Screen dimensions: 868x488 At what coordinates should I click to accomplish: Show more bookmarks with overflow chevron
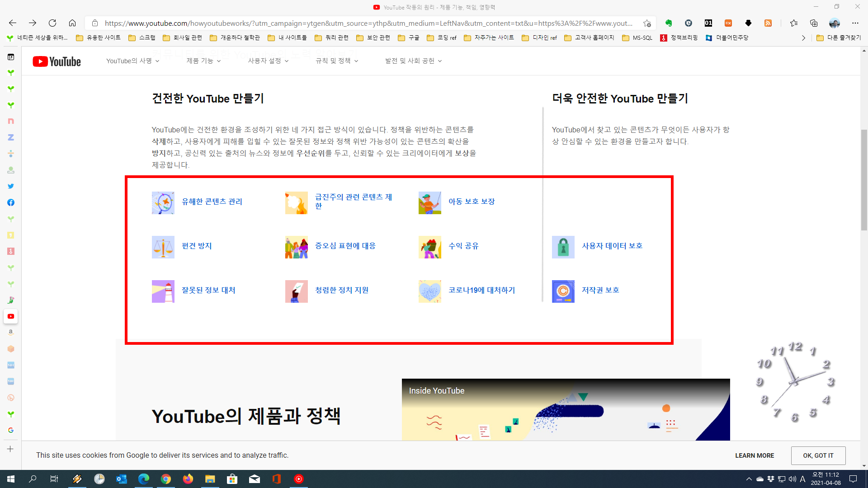[803, 38]
